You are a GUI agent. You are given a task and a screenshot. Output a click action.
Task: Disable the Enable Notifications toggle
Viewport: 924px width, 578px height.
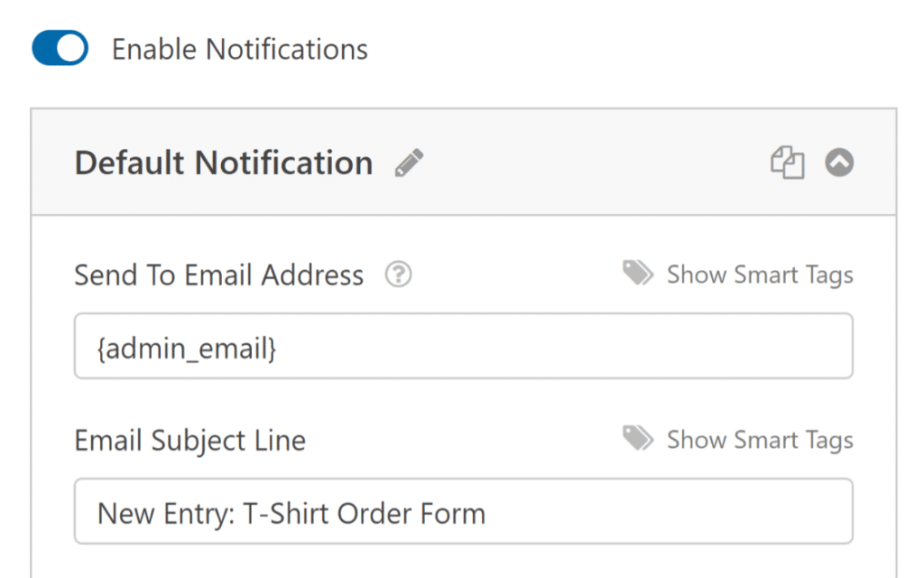point(58,48)
